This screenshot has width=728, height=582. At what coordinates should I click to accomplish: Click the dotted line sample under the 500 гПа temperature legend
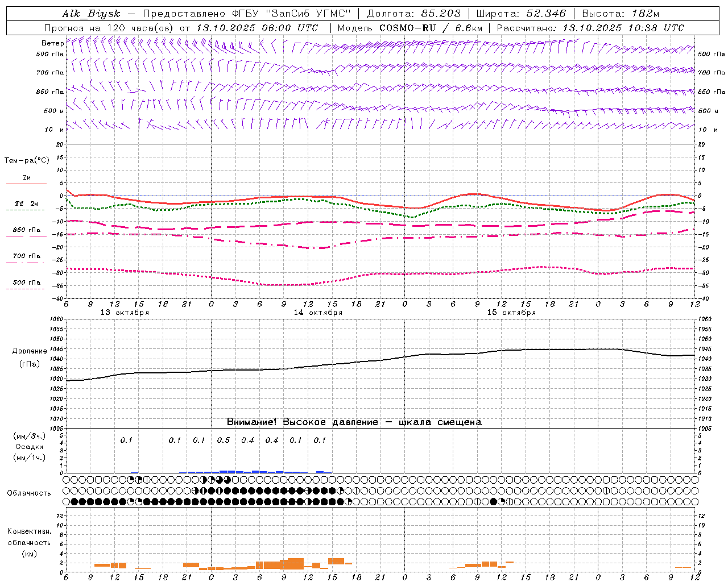pos(25,289)
